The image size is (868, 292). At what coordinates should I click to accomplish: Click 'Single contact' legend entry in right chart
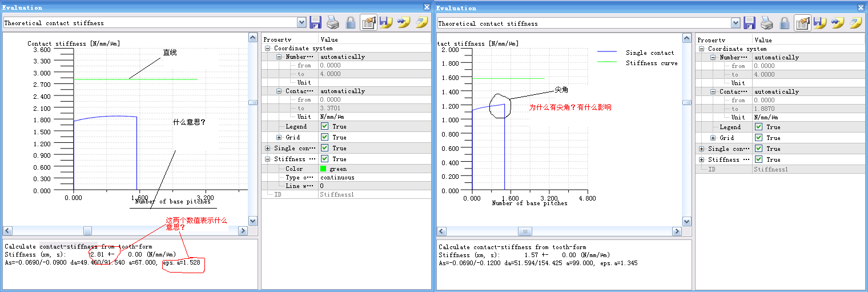(x=650, y=53)
